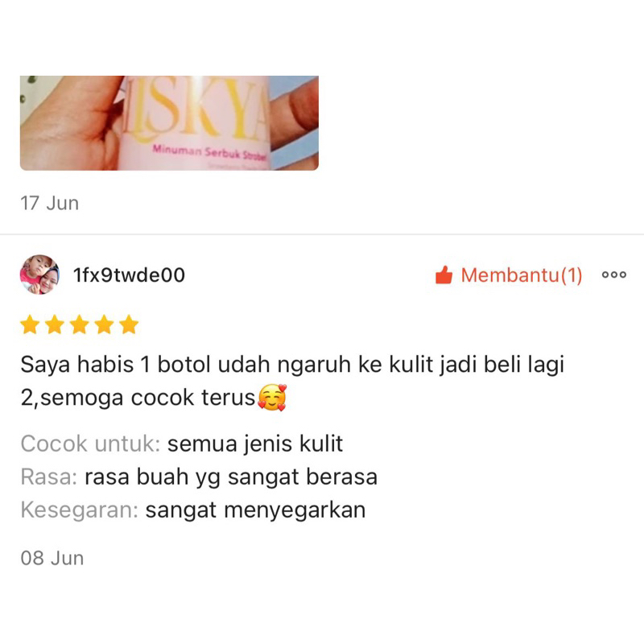Screen dimensions: 644x644
Task: Click the third rating star
Action: pos(79,324)
